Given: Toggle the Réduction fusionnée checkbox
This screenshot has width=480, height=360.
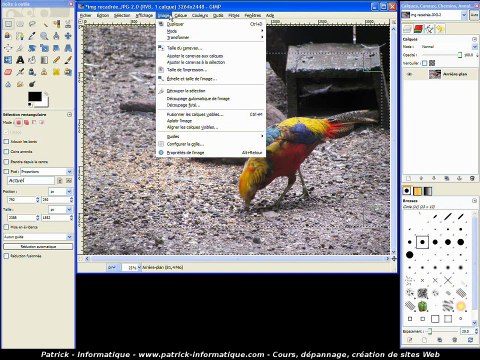Looking at the screenshot, I should [x=6, y=256].
